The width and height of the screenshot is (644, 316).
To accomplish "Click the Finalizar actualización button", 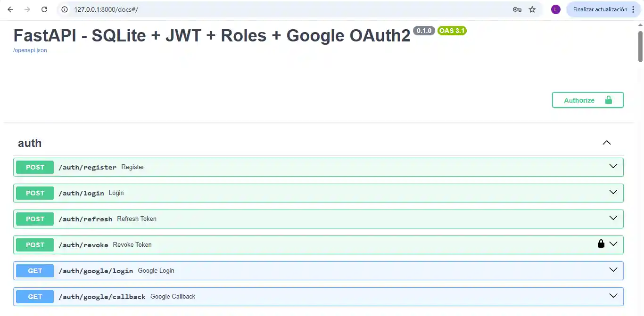I will point(600,9).
